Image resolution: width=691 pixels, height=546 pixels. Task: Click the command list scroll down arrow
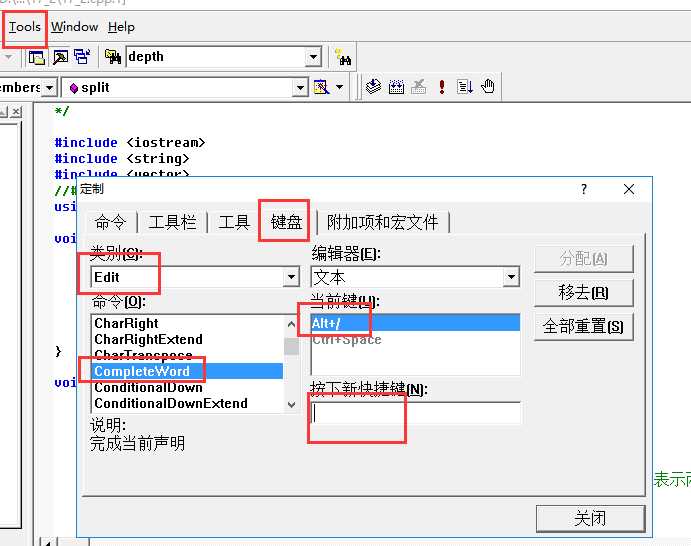coord(291,404)
